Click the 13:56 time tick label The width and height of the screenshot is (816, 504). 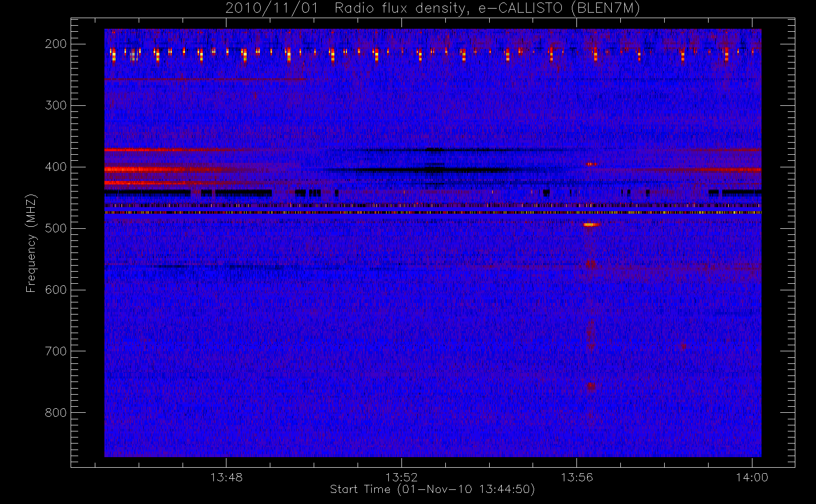tap(577, 477)
